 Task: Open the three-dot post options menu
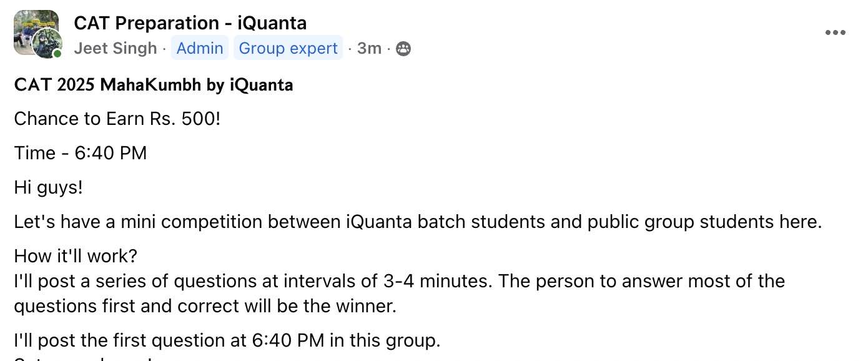pyautogui.click(x=836, y=33)
